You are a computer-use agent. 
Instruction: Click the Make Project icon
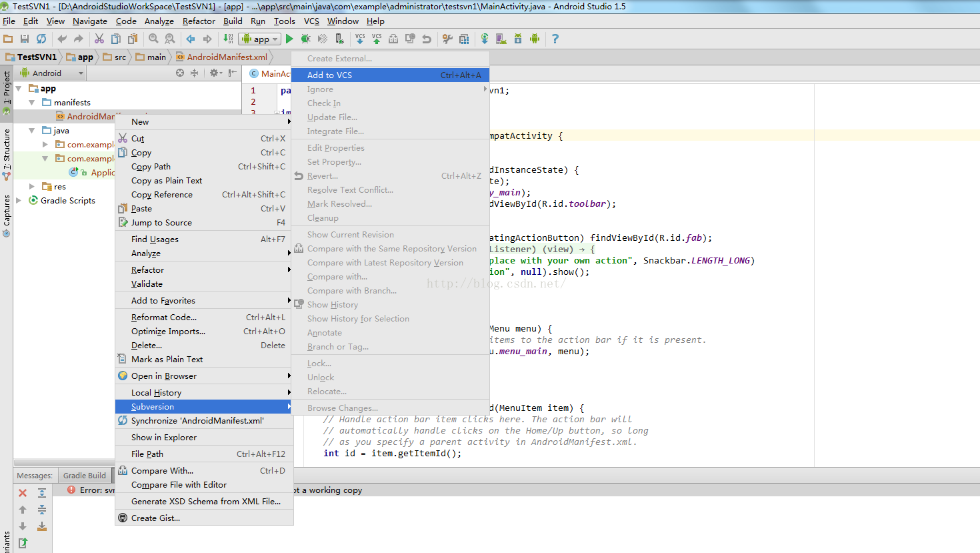pyautogui.click(x=228, y=39)
